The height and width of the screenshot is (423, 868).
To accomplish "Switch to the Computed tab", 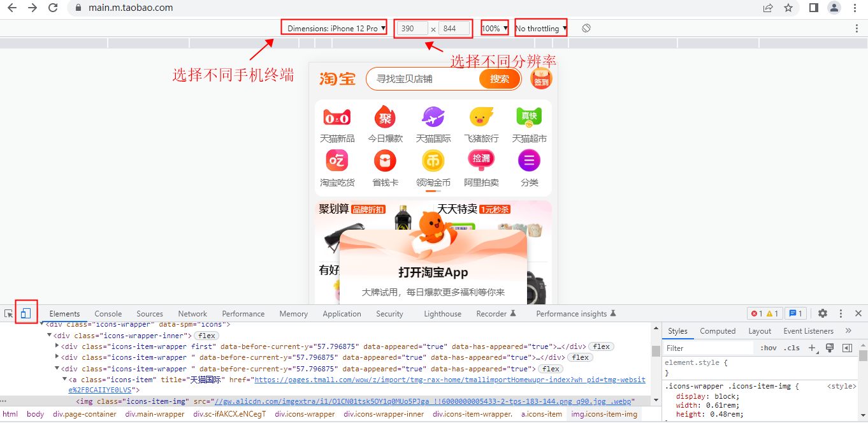I will pyautogui.click(x=718, y=331).
